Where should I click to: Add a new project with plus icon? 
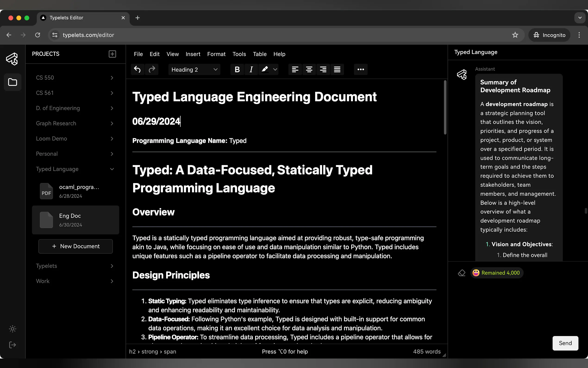tap(112, 54)
